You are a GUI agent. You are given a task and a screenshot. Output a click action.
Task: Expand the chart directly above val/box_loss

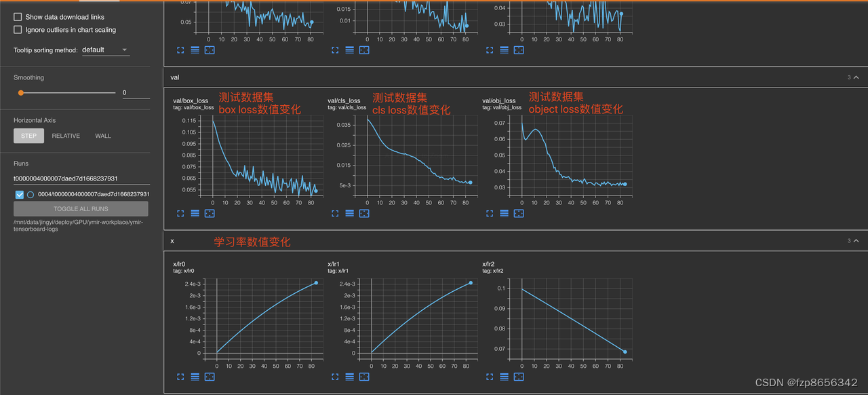click(x=180, y=50)
